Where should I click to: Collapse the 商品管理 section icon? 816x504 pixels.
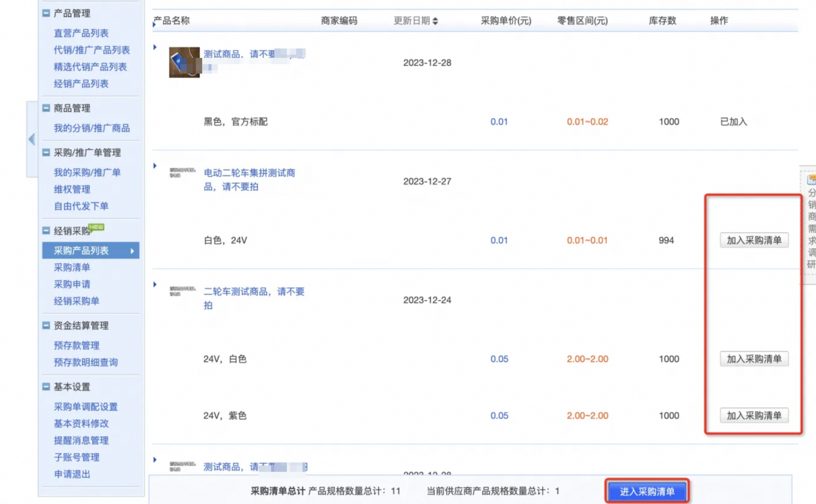[x=46, y=108]
